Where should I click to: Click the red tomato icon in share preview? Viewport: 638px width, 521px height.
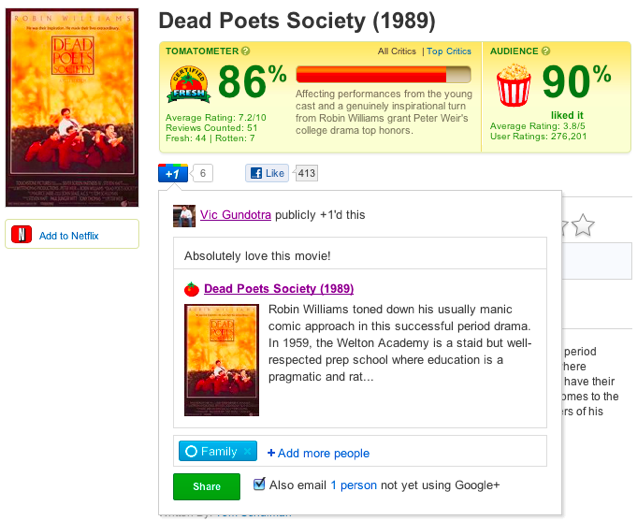pos(191,289)
